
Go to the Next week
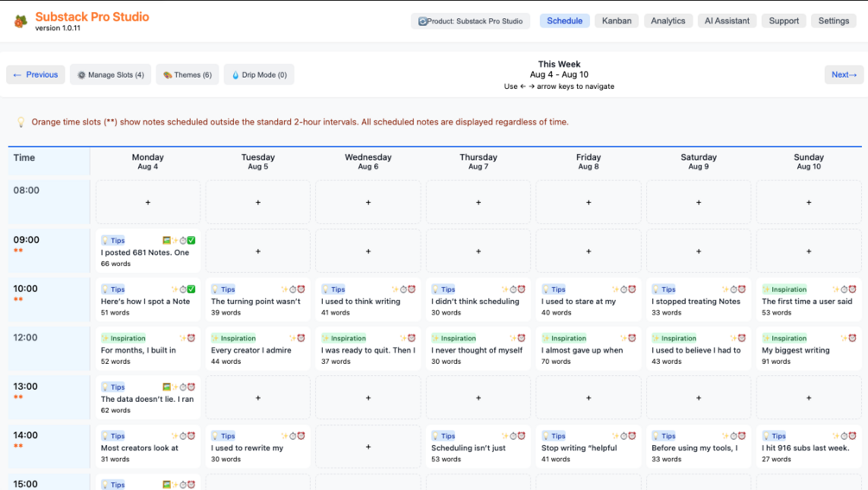point(843,75)
